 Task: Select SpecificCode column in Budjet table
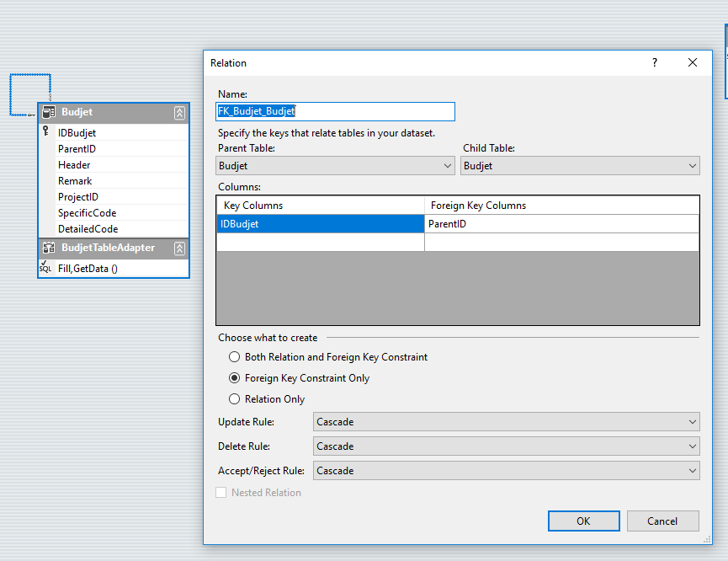coord(114,213)
